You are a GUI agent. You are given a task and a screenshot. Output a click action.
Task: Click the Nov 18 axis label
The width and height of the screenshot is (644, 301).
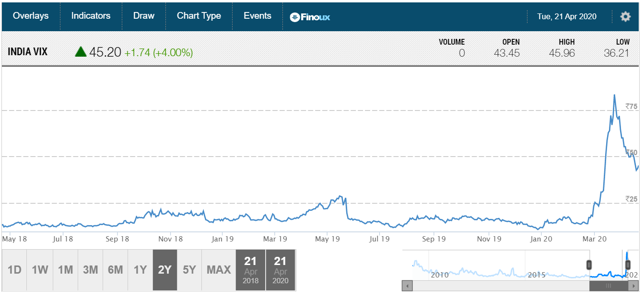point(170,239)
